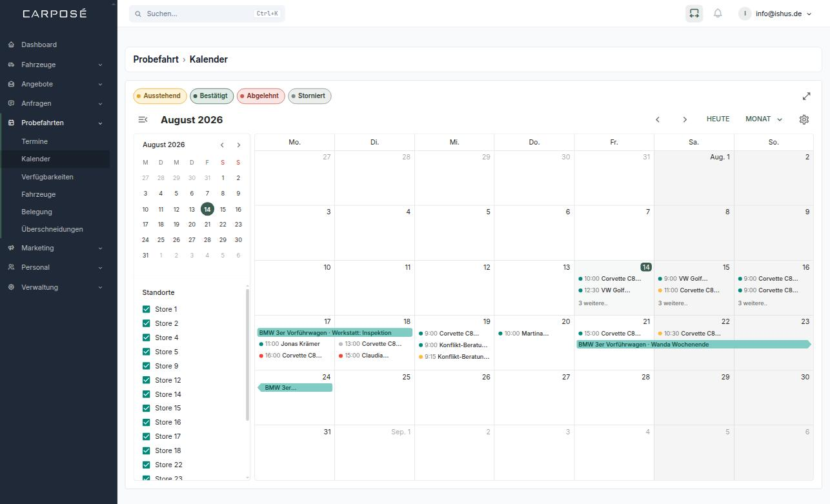Click the Fahrzeuge car icon in sidebar
Screen dimensions: 830x504
click(x=11, y=65)
